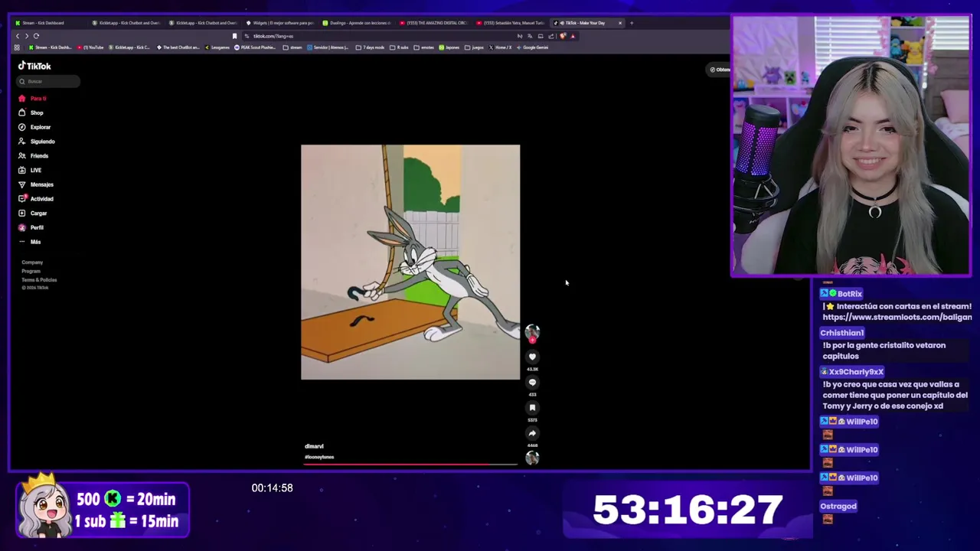Open Home / X bookmark
This screenshot has height=551, width=980.
pos(501,47)
